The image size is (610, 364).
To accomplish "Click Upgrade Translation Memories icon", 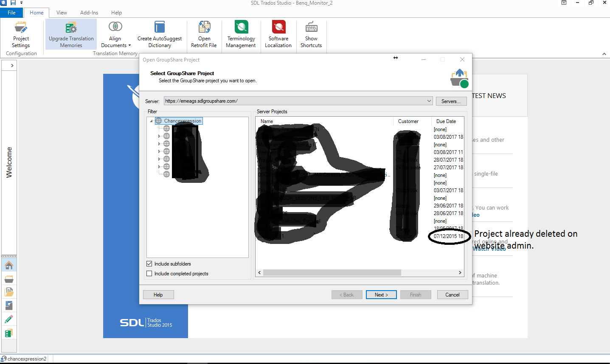I will (71, 28).
